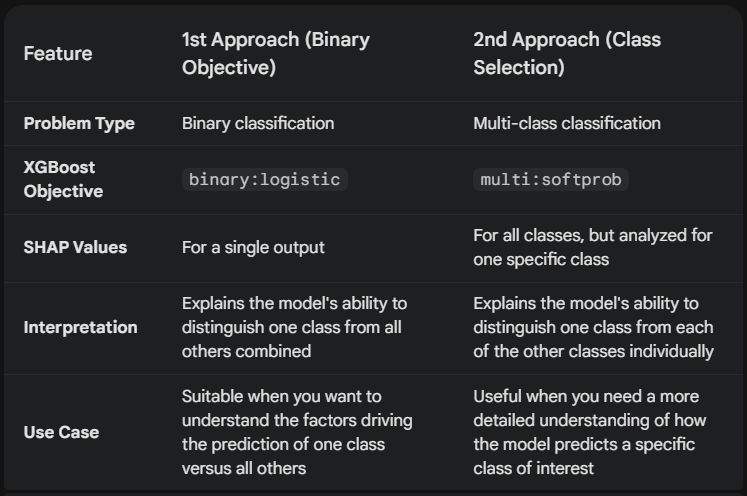Select the 'Interpretation' row label
This screenshot has height=496, width=747.
81,327
